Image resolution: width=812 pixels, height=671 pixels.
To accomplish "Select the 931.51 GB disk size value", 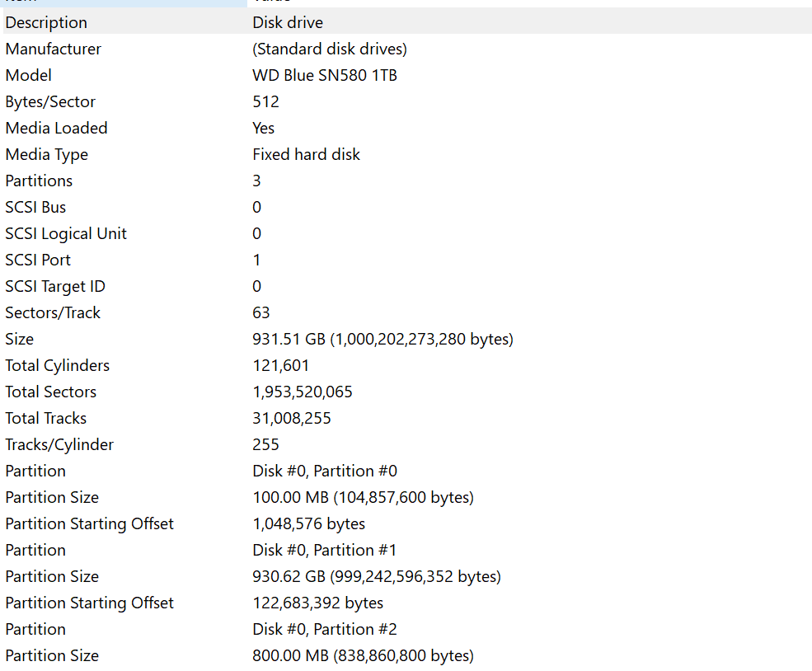I will pos(383,339).
